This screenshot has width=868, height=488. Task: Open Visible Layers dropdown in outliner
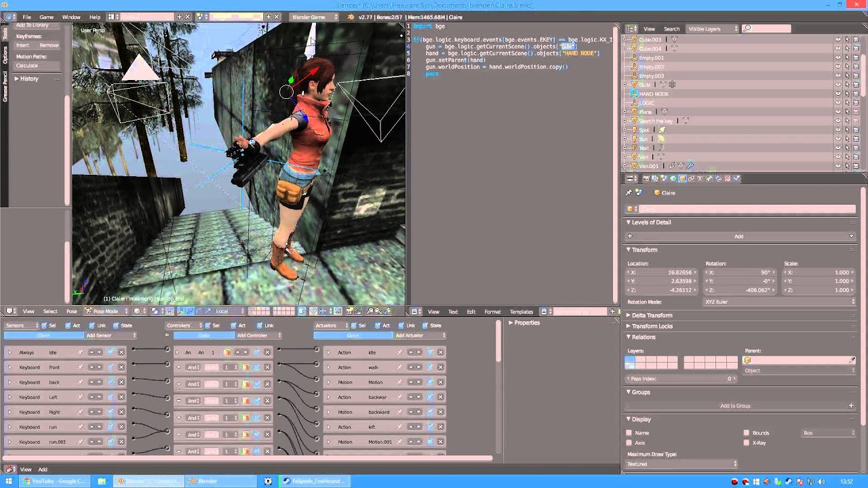711,28
